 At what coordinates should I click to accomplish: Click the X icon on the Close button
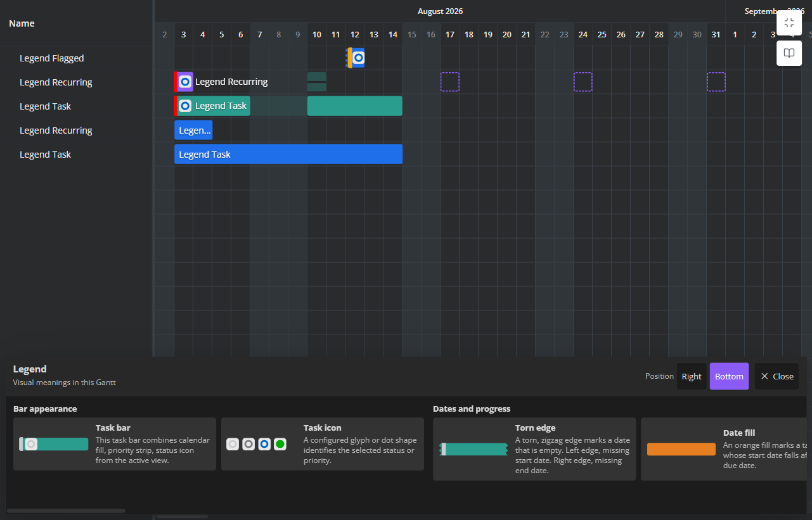(764, 376)
